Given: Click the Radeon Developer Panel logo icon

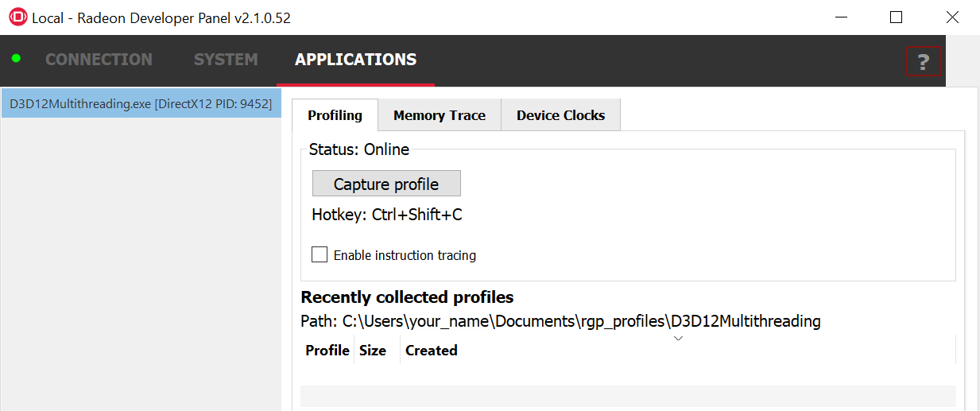Looking at the screenshot, I should coord(17,17).
